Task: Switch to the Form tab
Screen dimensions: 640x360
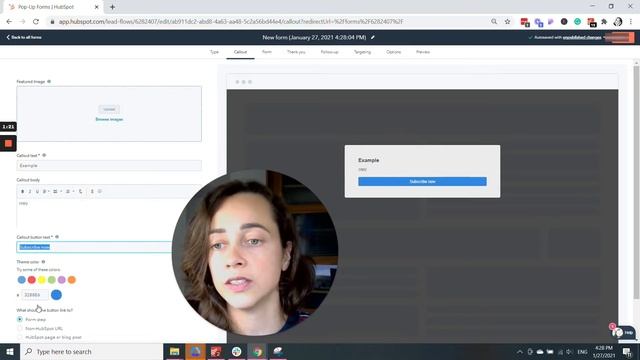Action: coord(267,52)
